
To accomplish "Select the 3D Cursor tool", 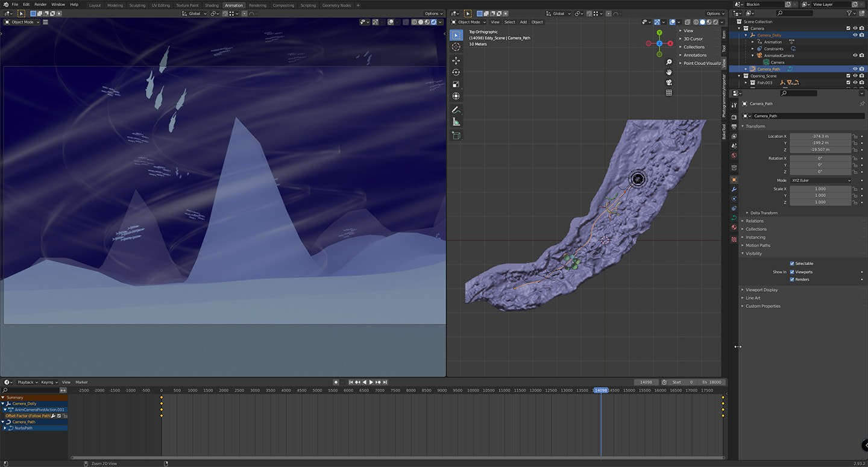I will pyautogui.click(x=456, y=47).
